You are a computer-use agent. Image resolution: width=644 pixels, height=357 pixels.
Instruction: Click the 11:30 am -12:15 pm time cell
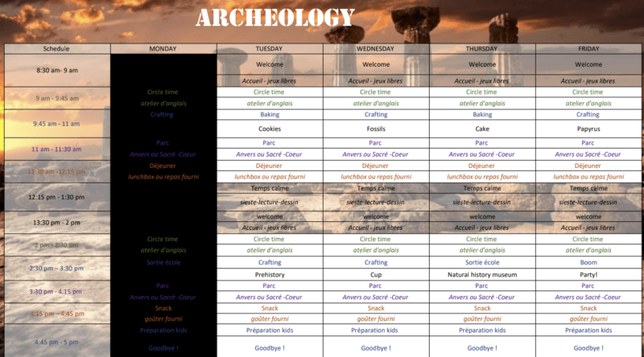57,171
